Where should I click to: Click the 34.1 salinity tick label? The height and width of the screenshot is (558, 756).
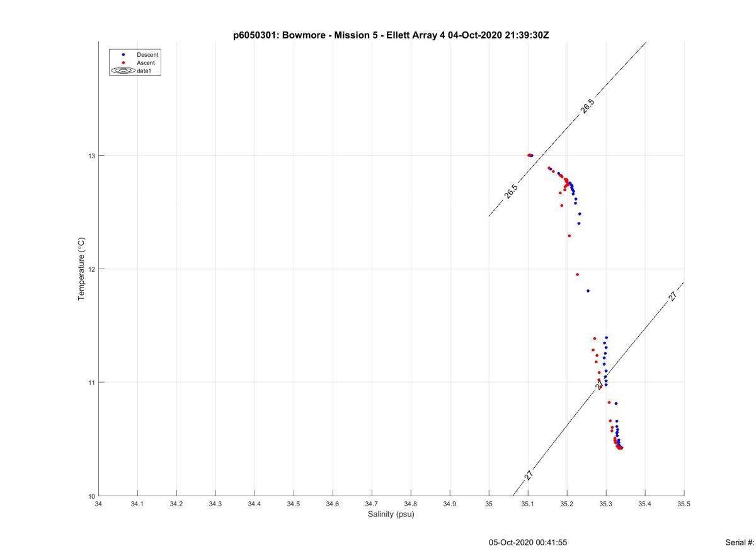[137, 504]
